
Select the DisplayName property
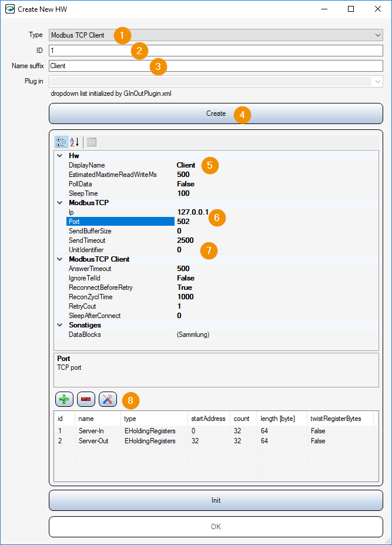tap(86, 165)
